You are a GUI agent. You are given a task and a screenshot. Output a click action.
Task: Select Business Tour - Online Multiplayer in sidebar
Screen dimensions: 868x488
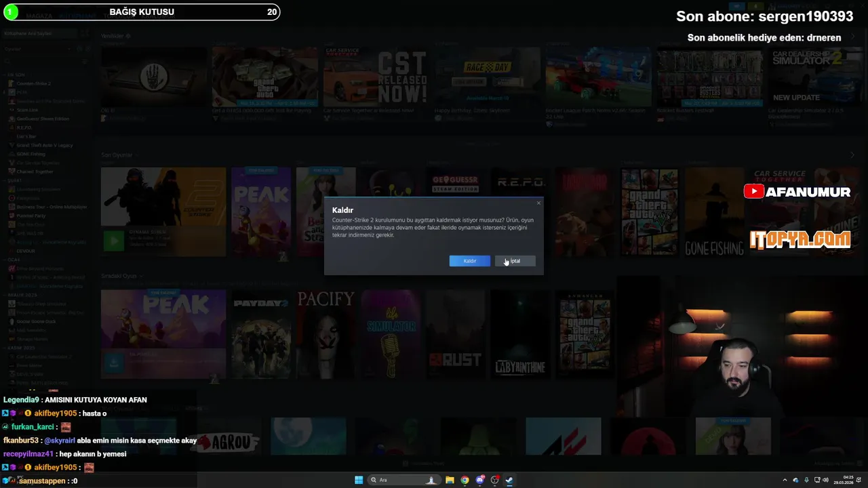tap(52, 207)
